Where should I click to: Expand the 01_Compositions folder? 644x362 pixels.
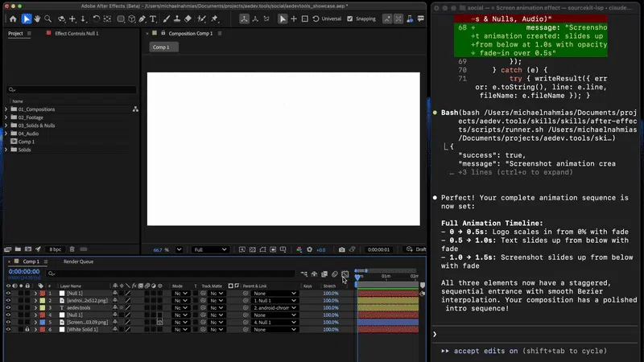(6, 109)
